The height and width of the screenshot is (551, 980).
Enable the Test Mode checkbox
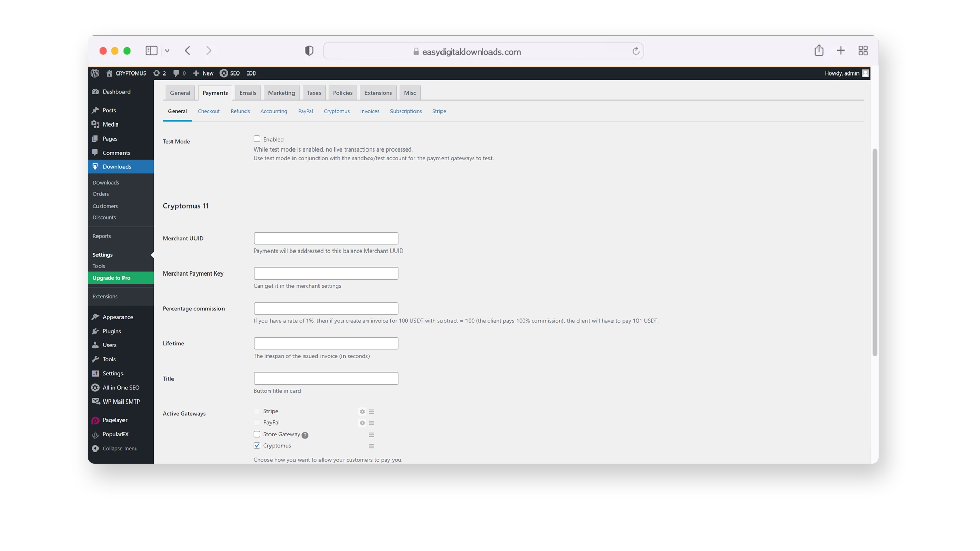[257, 139]
